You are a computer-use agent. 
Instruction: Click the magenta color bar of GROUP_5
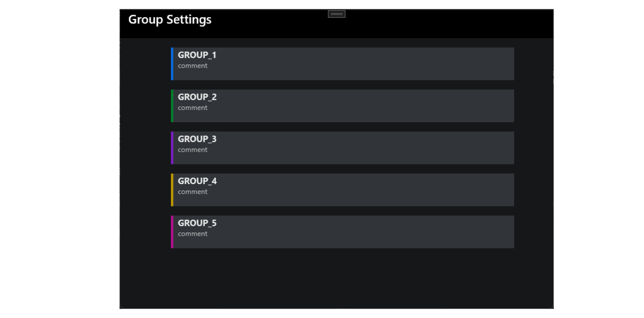coord(172,232)
